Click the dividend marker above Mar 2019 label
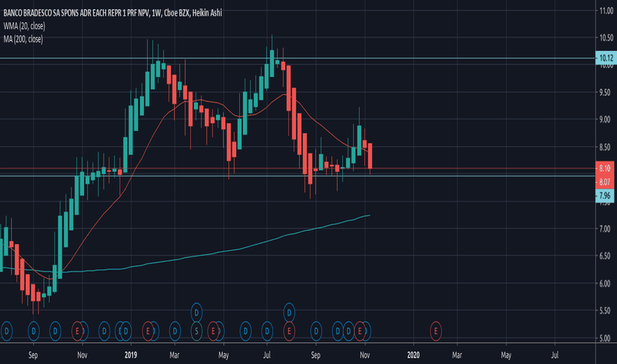The height and width of the screenshot is (364, 617). [x=175, y=332]
